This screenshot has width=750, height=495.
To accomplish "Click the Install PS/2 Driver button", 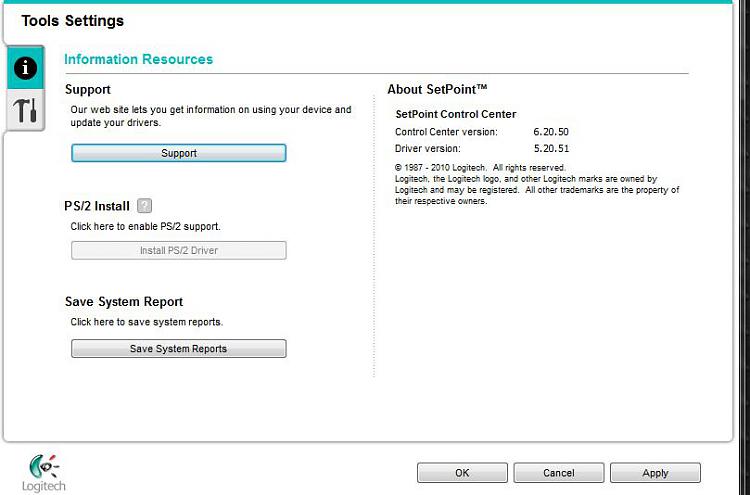I will [179, 250].
